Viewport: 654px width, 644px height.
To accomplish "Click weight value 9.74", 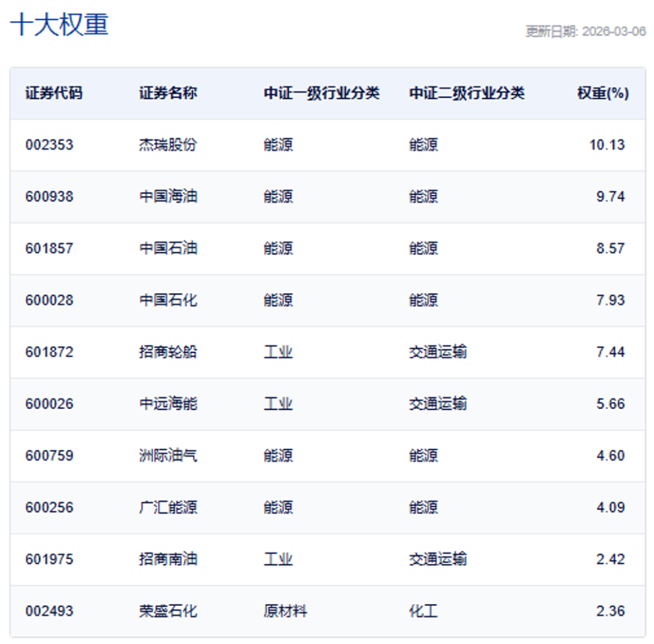I will click(x=610, y=196).
